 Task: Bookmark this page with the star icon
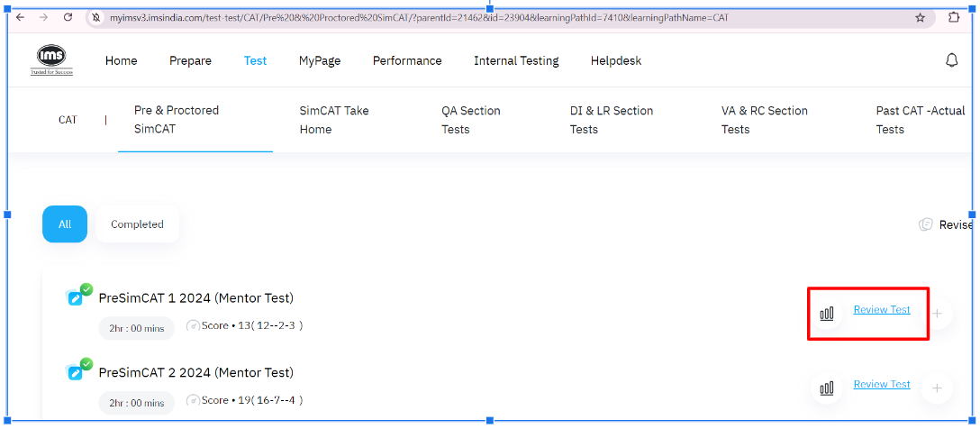pos(920,18)
